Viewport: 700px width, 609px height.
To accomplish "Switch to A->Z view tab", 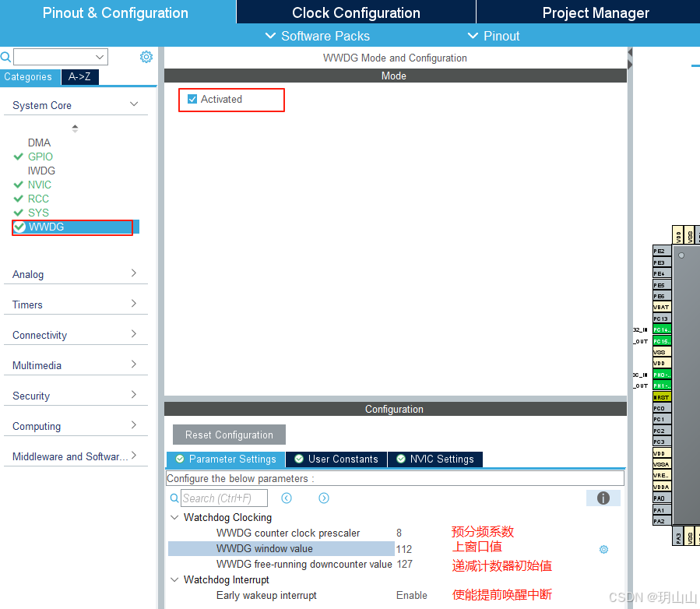I will (x=79, y=77).
